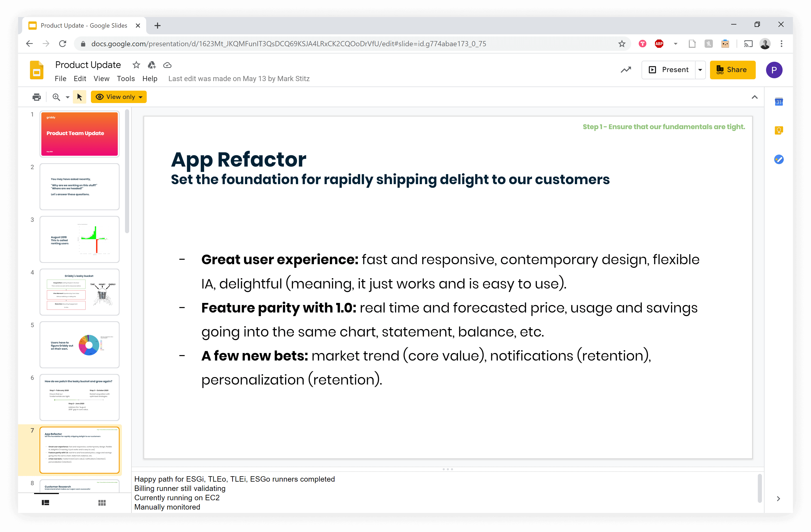Click the 'Feature parity with 1.0:' bullet text
This screenshot has width=811, height=532.
279,308
